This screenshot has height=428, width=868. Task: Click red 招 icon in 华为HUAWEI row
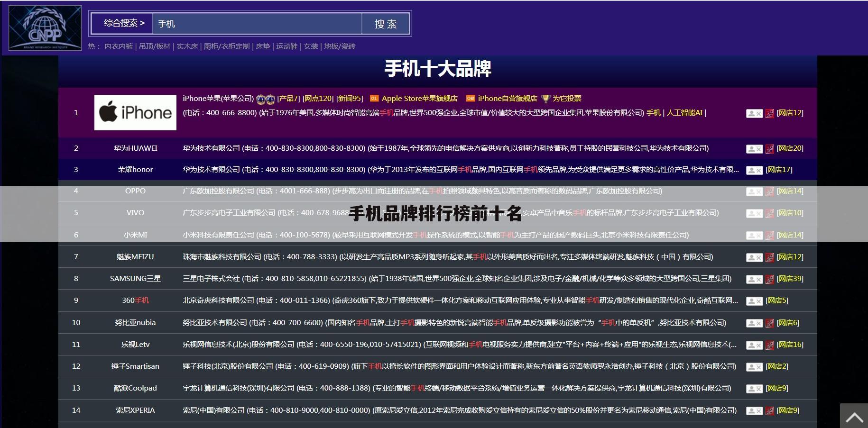coord(769,149)
